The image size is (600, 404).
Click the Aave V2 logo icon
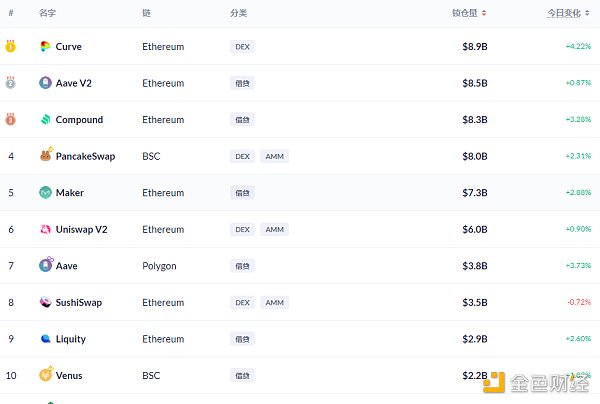(46, 83)
